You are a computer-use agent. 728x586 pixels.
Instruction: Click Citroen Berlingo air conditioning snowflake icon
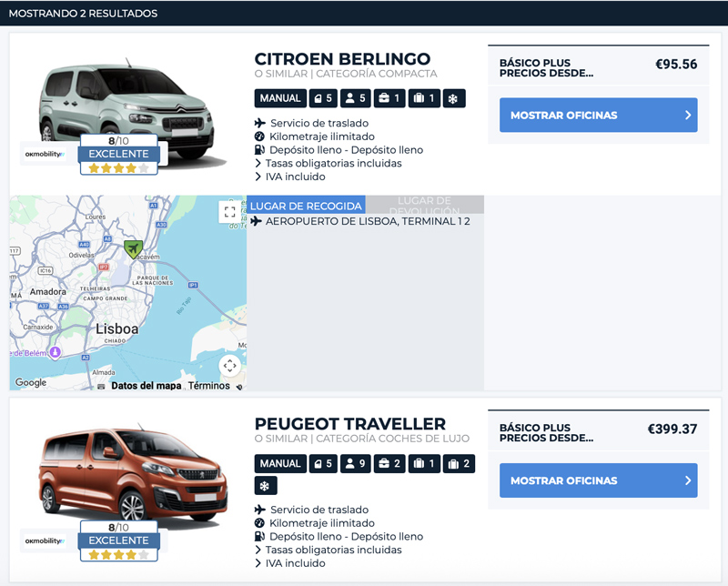click(453, 98)
